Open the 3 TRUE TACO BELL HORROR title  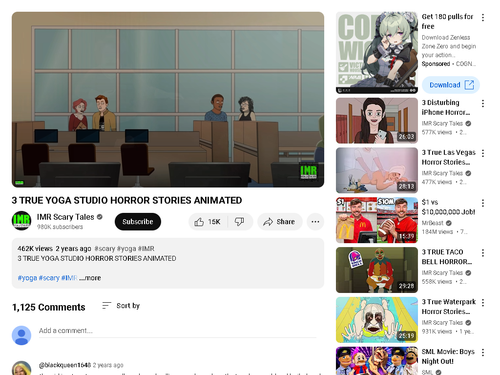(447, 257)
